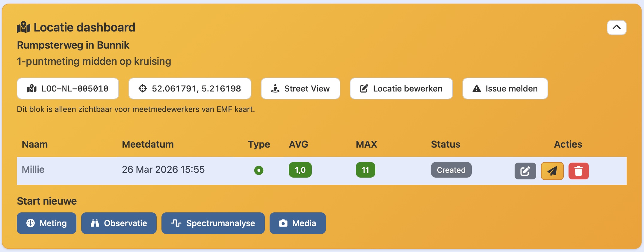Image resolution: width=644 pixels, height=252 pixels.
Task: Click the Type column header
Action: (x=259, y=144)
